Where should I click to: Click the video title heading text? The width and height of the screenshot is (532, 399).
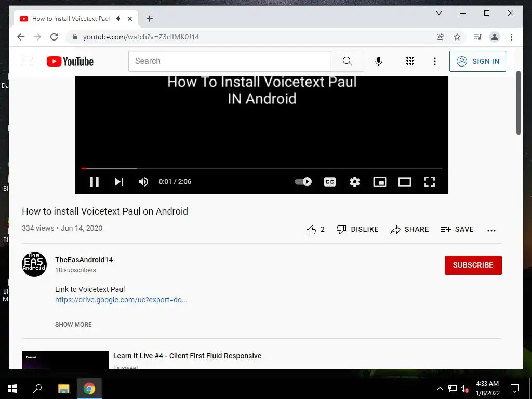105,211
